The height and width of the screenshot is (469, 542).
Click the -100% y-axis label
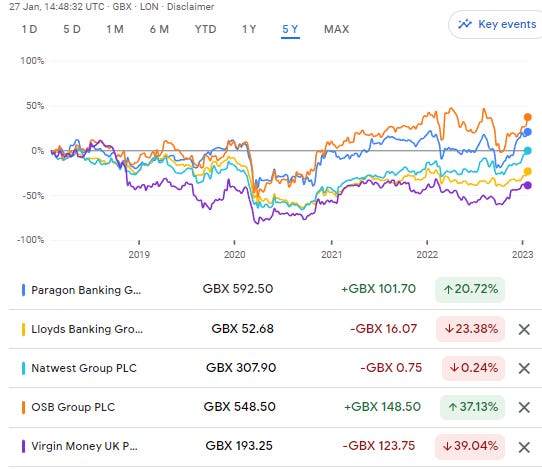(31, 240)
